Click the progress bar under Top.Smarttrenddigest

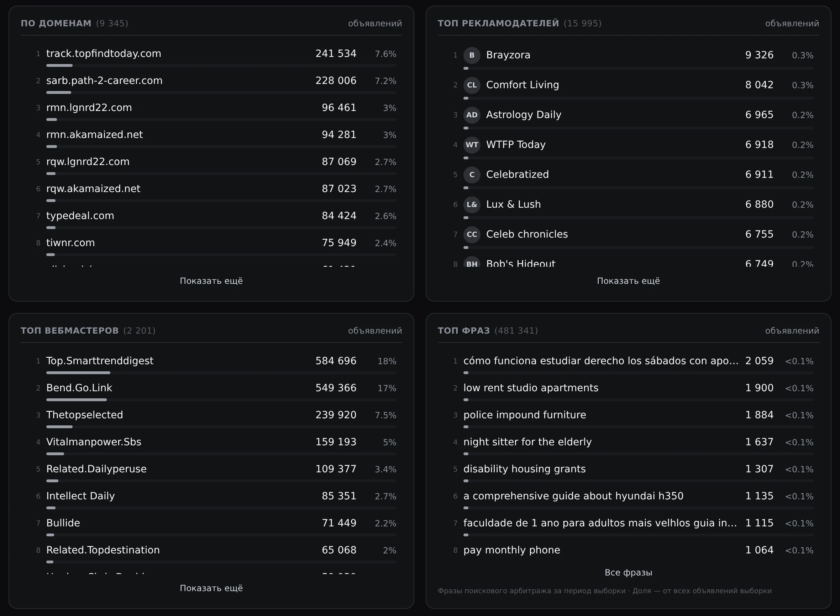tap(221, 372)
